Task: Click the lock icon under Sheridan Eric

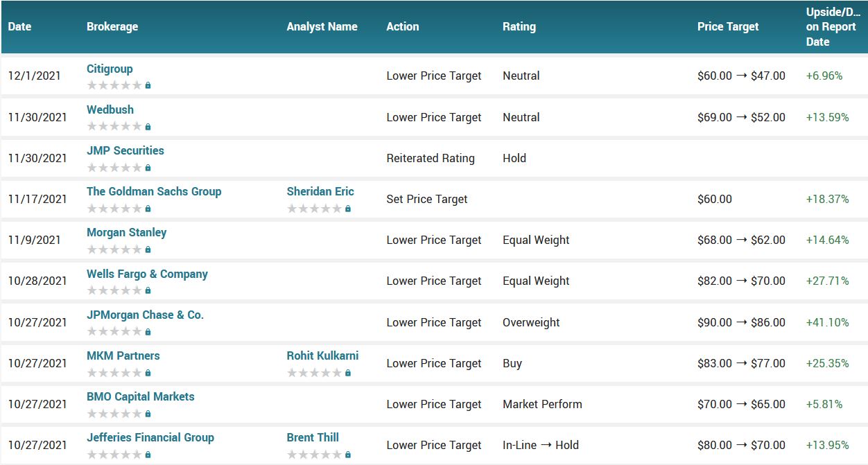Action: [348, 208]
